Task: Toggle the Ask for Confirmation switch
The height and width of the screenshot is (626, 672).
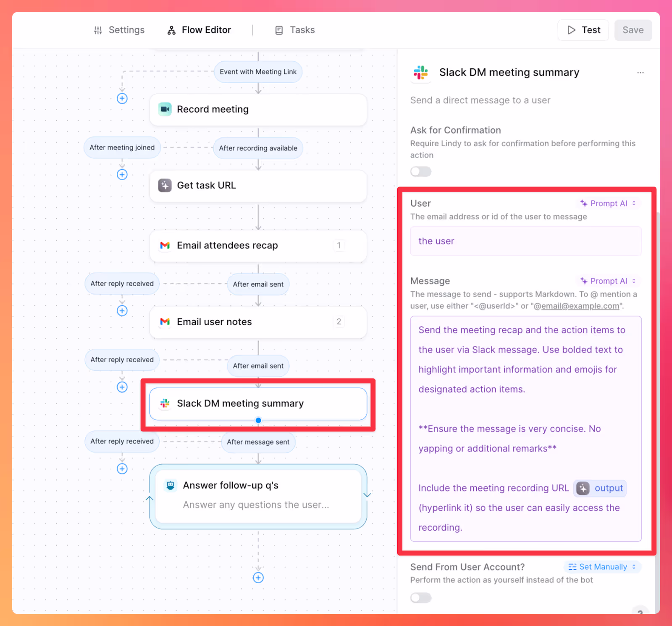Action: click(x=421, y=171)
